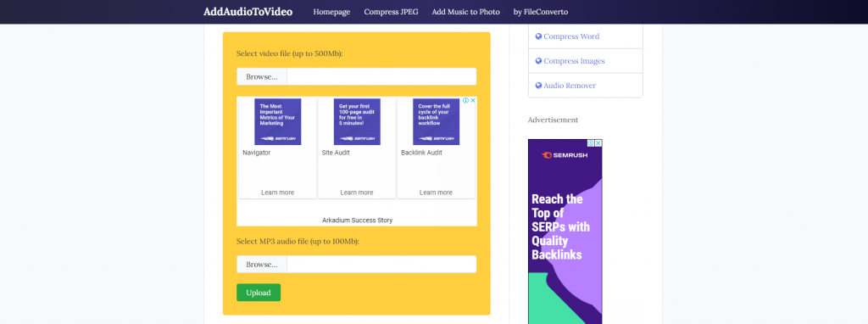Click the globe icon beside Compress Word
868x324 pixels.
pos(538,36)
